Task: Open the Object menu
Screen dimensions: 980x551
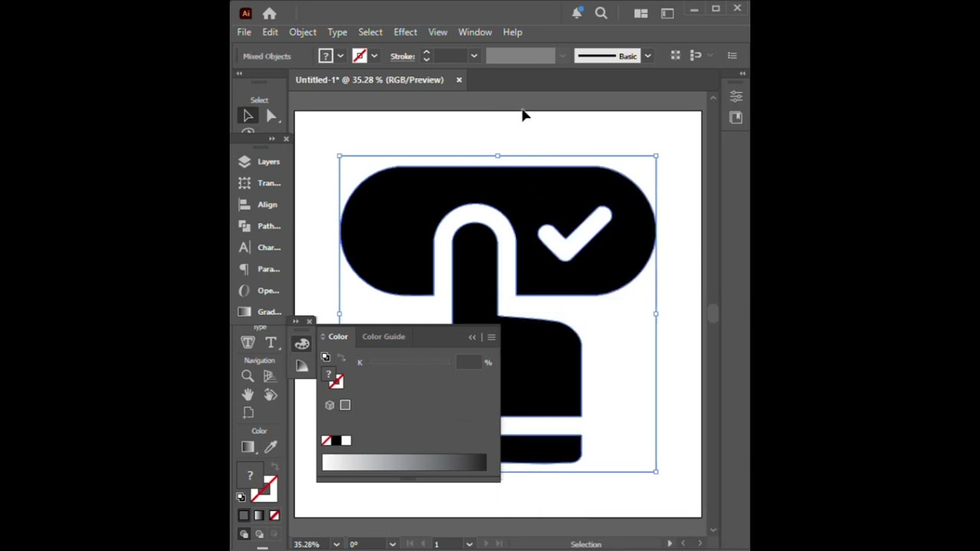Action: (x=302, y=32)
